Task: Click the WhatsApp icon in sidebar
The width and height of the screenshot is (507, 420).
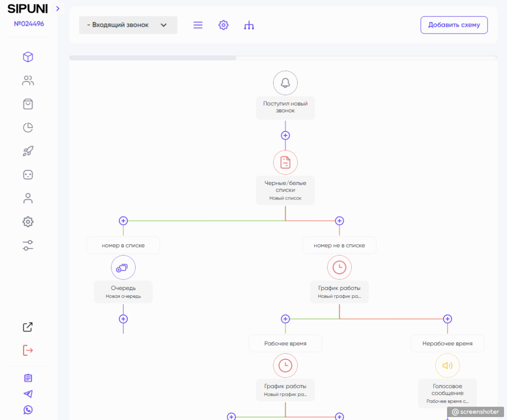Action: [x=28, y=410]
